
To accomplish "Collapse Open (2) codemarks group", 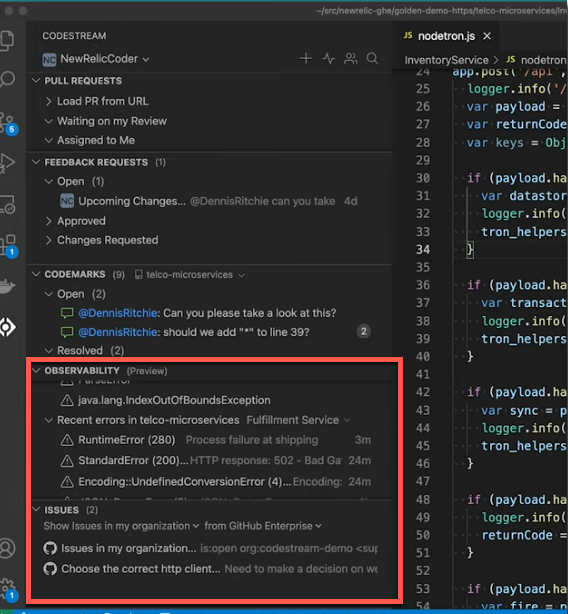I will pyautogui.click(x=49, y=294).
